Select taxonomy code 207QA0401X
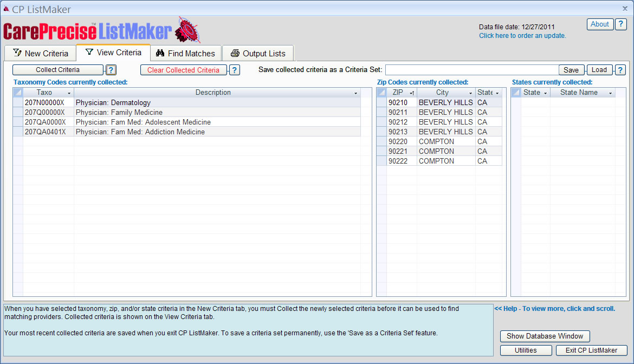 [x=48, y=132]
